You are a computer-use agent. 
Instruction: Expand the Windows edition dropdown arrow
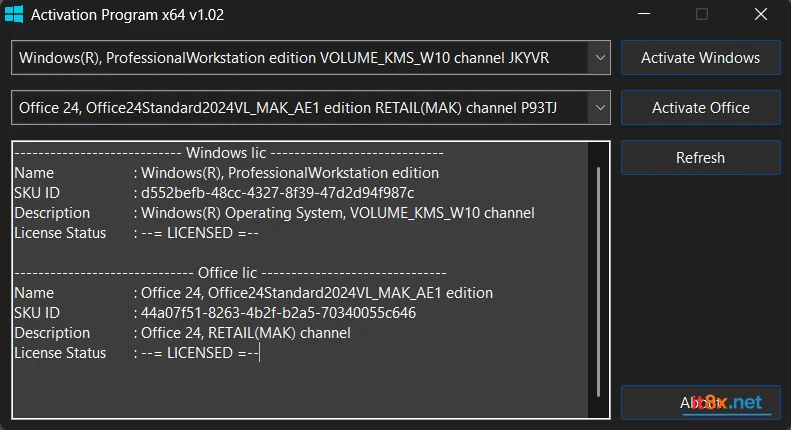click(x=600, y=58)
